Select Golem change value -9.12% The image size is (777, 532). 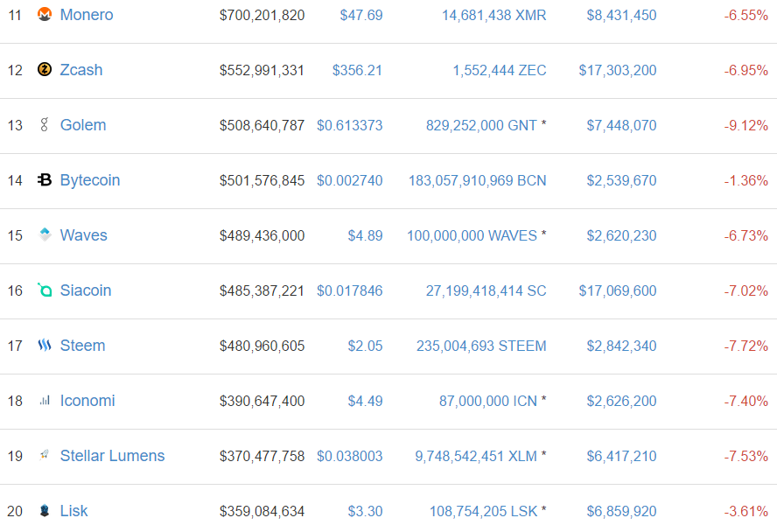tap(745, 125)
